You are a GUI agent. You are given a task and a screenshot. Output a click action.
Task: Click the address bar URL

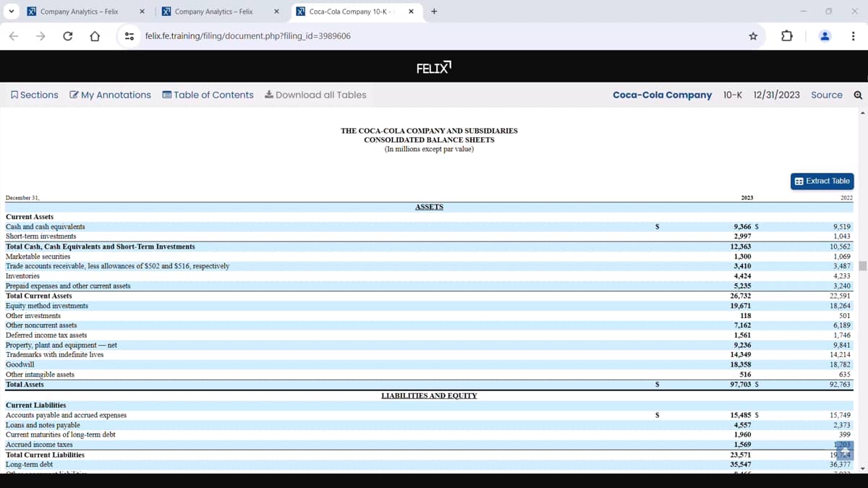(248, 35)
